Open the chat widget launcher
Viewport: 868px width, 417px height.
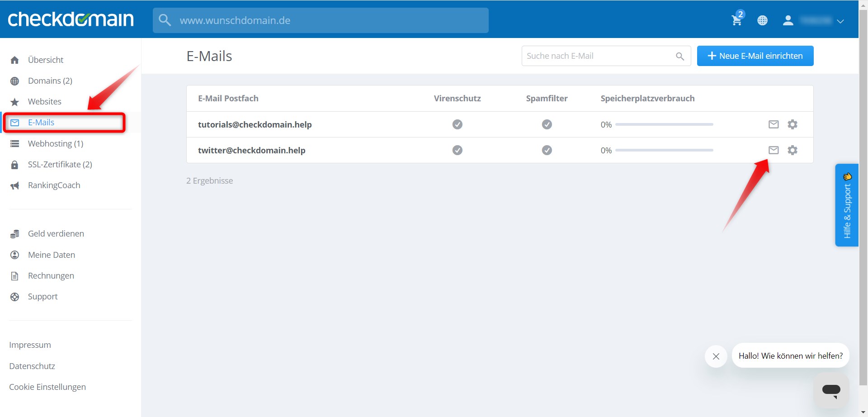tap(831, 390)
